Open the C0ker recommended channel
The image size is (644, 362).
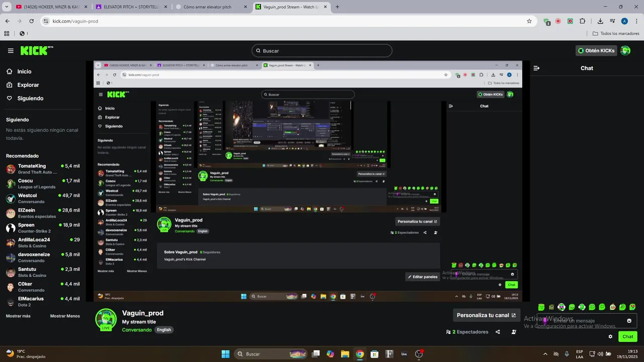(x=43, y=287)
